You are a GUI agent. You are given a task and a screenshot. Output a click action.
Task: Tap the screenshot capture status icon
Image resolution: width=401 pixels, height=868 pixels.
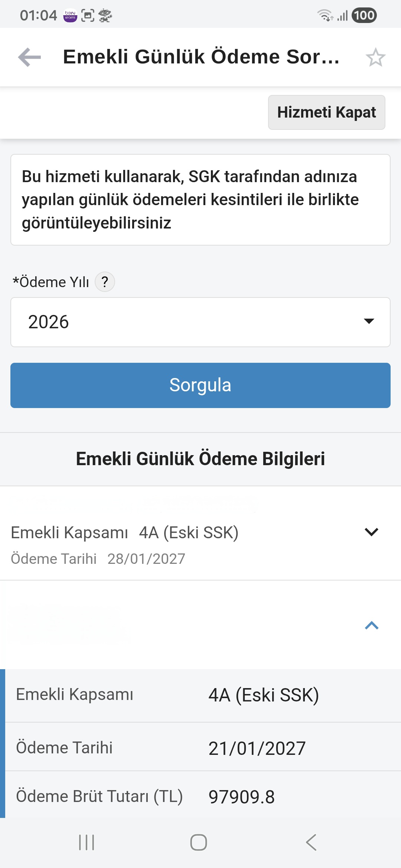(x=88, y=16)
